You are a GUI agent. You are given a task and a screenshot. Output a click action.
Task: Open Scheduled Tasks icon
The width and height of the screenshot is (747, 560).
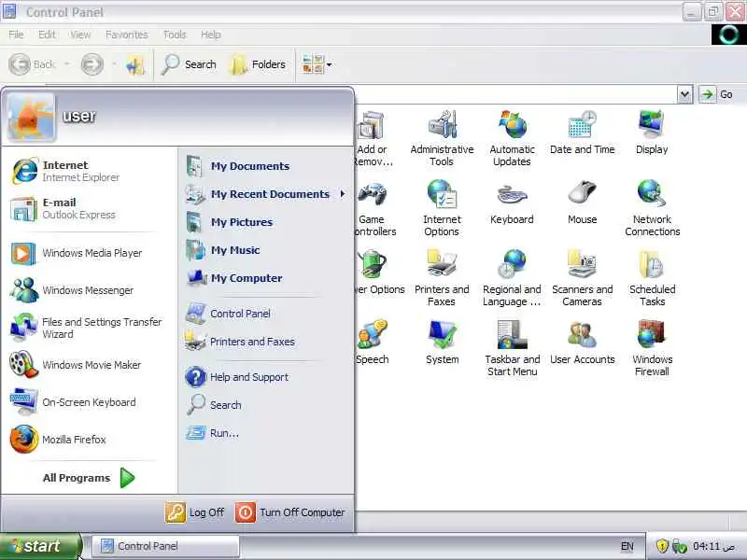coord(652,278)
